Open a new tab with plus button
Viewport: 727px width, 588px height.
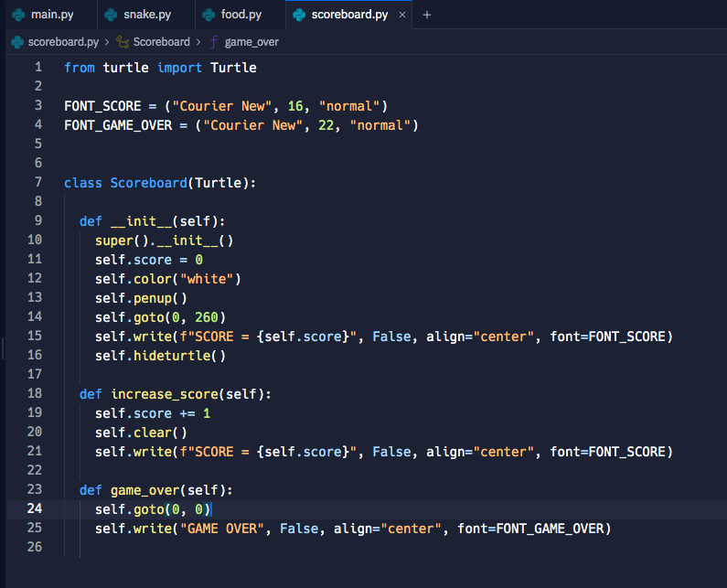tap(427, 15)
